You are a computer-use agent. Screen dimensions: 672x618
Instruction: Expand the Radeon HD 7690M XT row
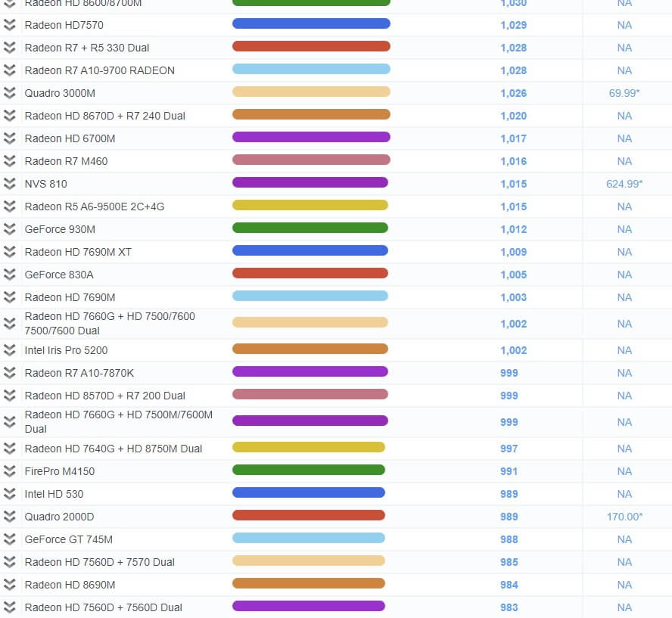click(x=9, y=252)
